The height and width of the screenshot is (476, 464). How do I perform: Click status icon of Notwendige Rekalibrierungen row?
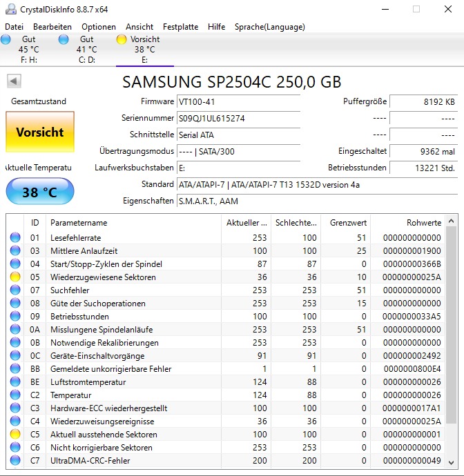coord(15,342)
